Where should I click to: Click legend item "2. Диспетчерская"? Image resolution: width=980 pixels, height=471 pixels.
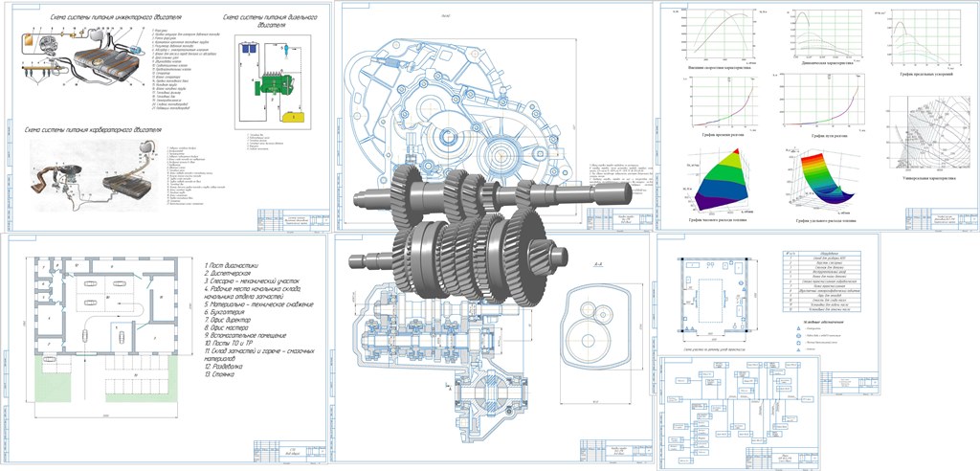[x=228, y=274]
